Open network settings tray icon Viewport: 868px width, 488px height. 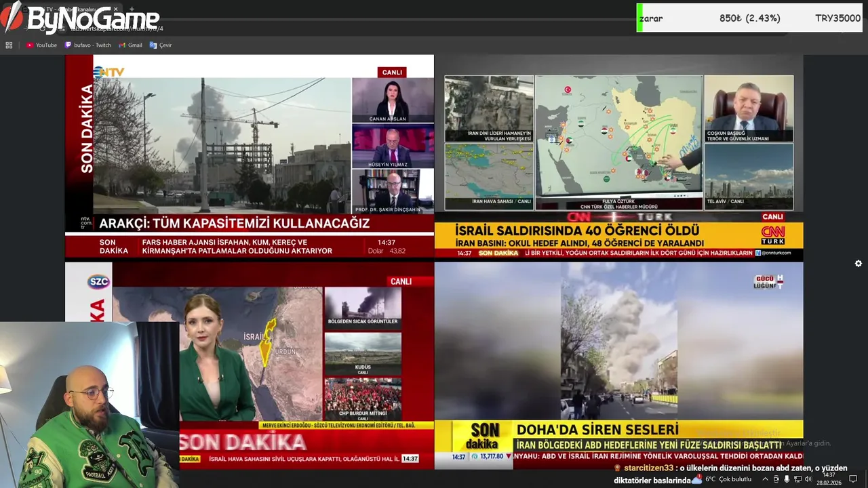click(797, 479)
